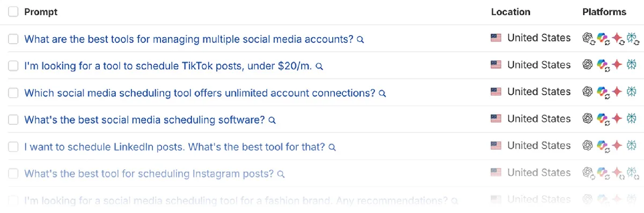Click Gemini icon in the best scheduling software row
This screenshot has width=644, height=213.
(618, 119)
